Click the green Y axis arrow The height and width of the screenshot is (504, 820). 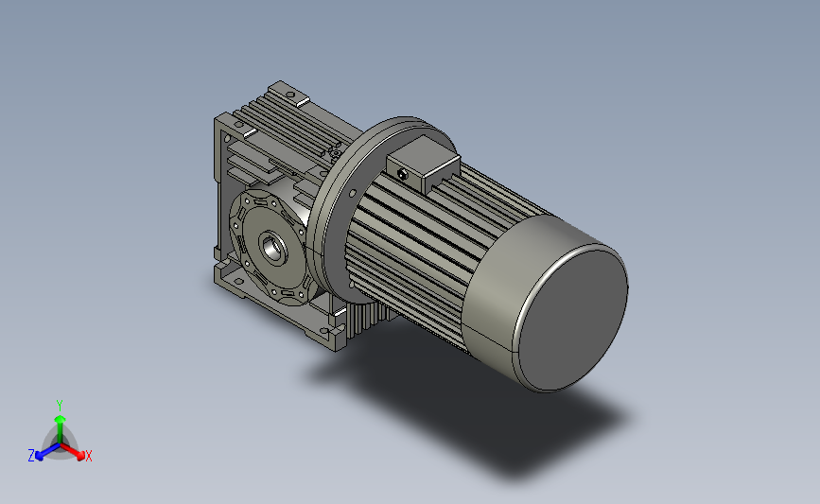pos(60,427)
